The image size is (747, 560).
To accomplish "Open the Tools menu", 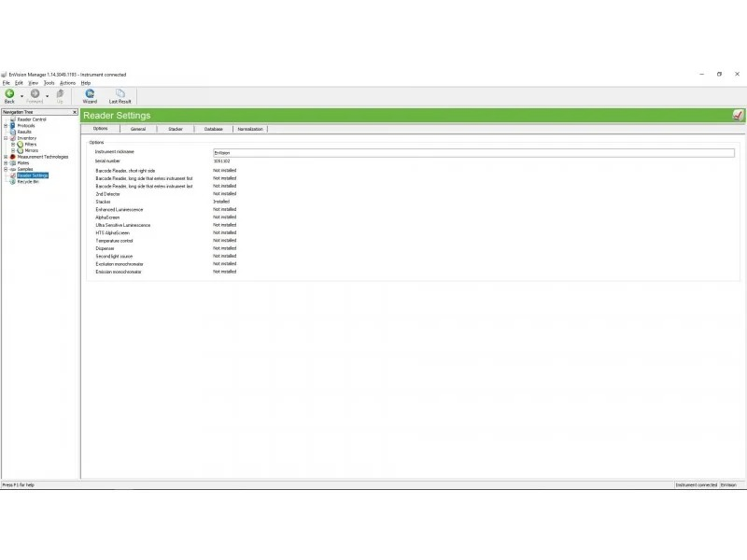I will 49,83.
